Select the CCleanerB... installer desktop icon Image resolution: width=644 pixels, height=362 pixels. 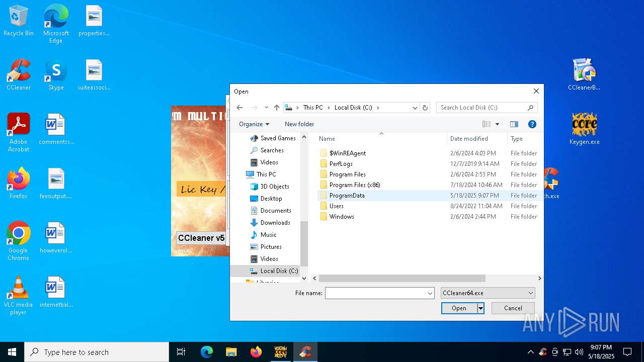(584, 75)
